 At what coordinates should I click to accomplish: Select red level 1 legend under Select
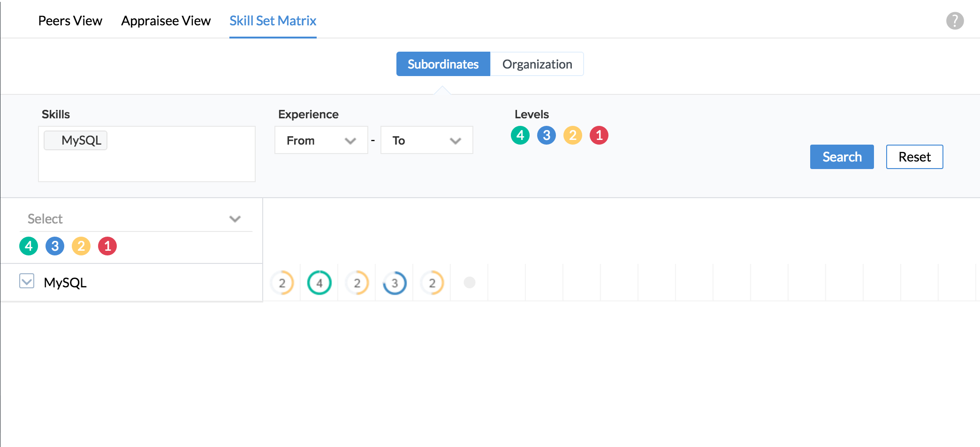click(107, 246)
